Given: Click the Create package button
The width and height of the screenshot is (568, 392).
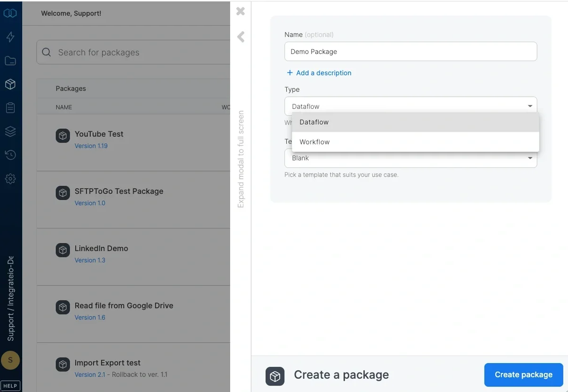Looking at the screenshot, I should [x=524, y=374].
